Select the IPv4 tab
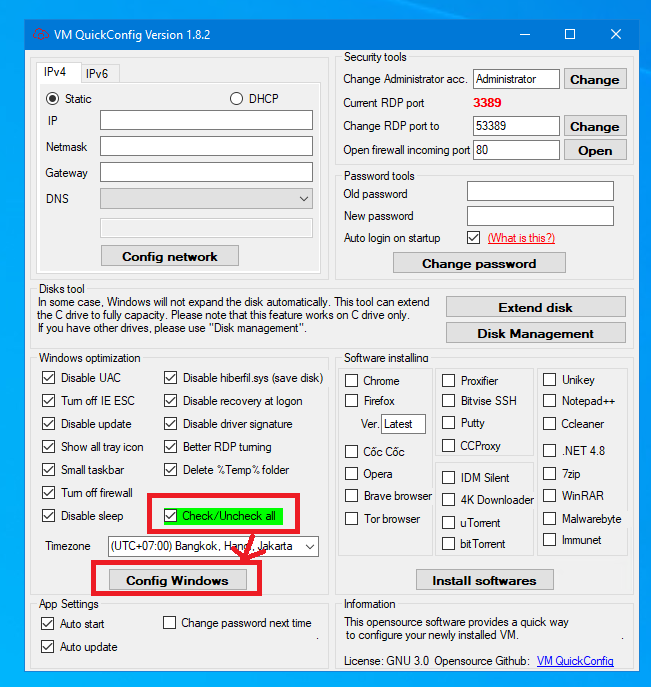The height and width of the screenshot is (687, 651). (x=55, y=72)
